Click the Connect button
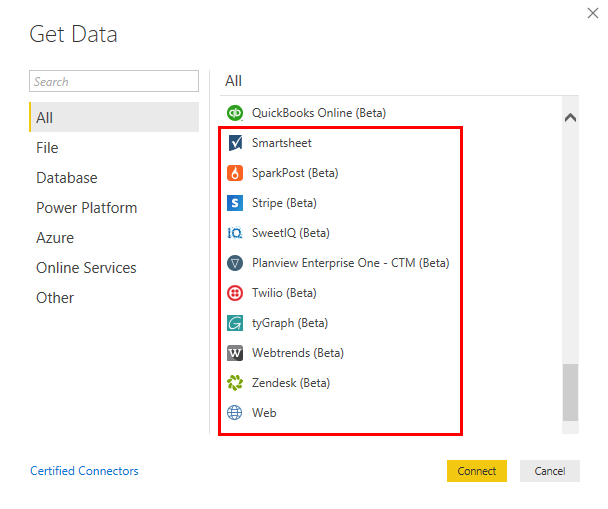Image resolution: width=608 pixels, height=509 pixels. [x=477, y=471]
